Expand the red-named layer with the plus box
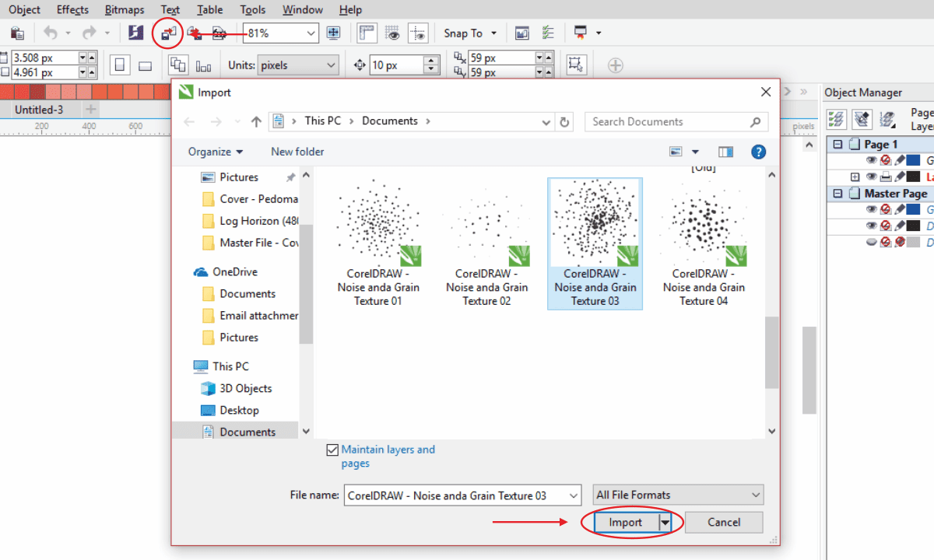Screen dimensions: 934x560 click(x=855, y=177)
